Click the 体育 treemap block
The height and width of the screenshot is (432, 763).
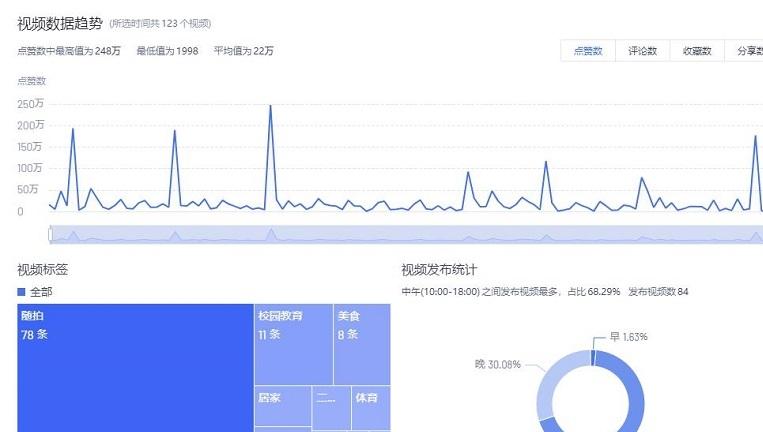pos(371,408)
